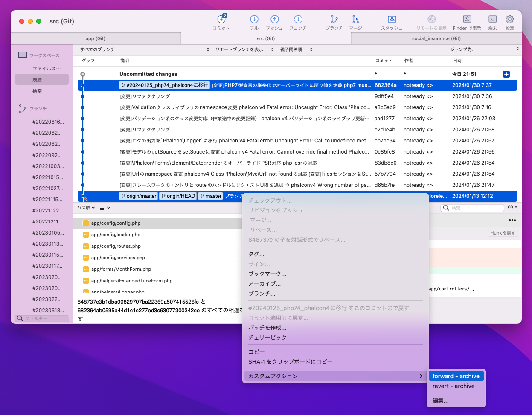Click modified-file icon beside app/config/config.php
The image size is (532, 415).
click(x=86, y=223)
